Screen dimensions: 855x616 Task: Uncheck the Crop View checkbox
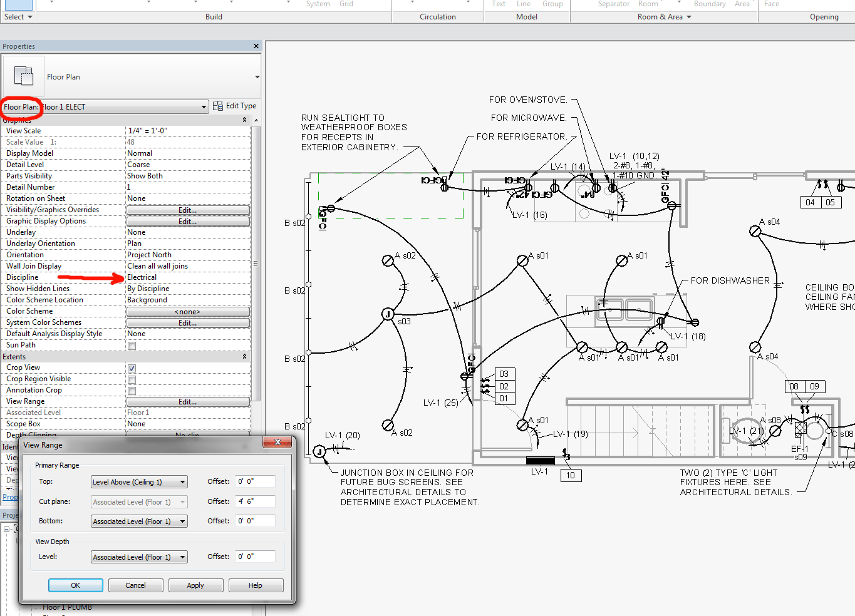point(132,368)
